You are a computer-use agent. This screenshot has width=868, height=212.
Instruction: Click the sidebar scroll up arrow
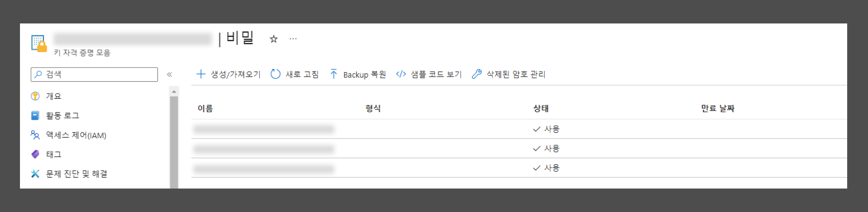tap(174, 92)
